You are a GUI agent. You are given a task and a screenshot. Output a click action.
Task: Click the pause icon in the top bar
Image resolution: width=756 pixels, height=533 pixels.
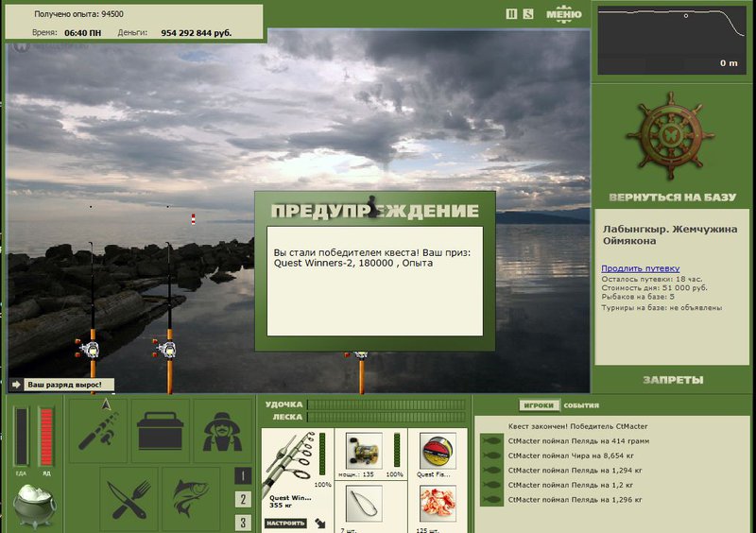click(511, 14)
